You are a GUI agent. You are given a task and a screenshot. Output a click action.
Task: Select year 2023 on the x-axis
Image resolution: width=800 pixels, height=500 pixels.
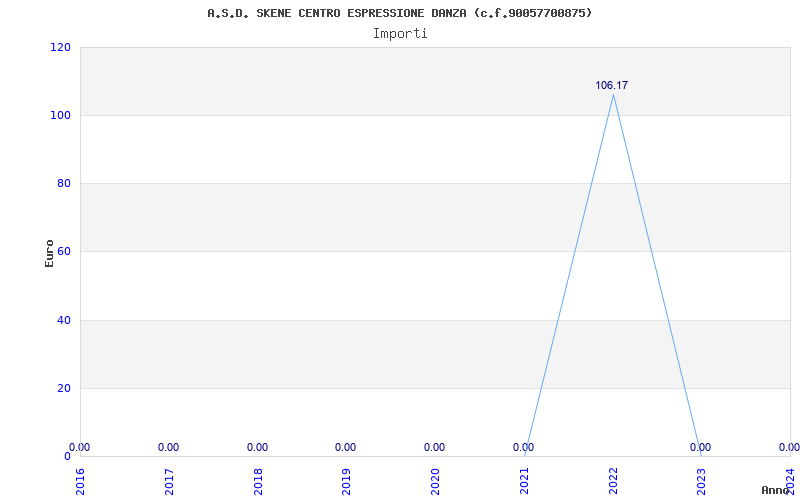click(702, 482)
